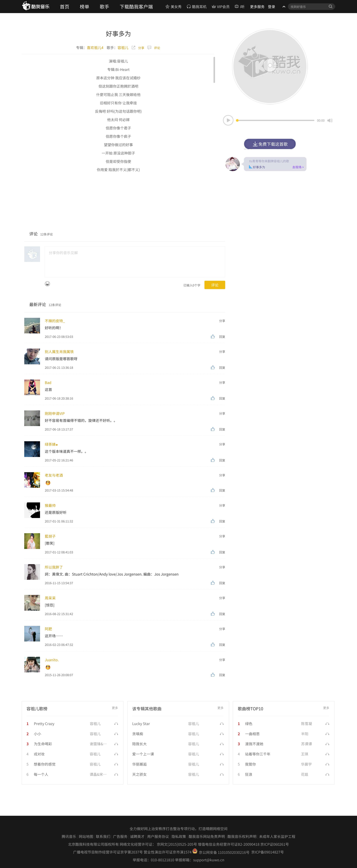Screen dimensions: 357x868
Task: Play Lucky Star via headphone icon
Action: (221, 724)
